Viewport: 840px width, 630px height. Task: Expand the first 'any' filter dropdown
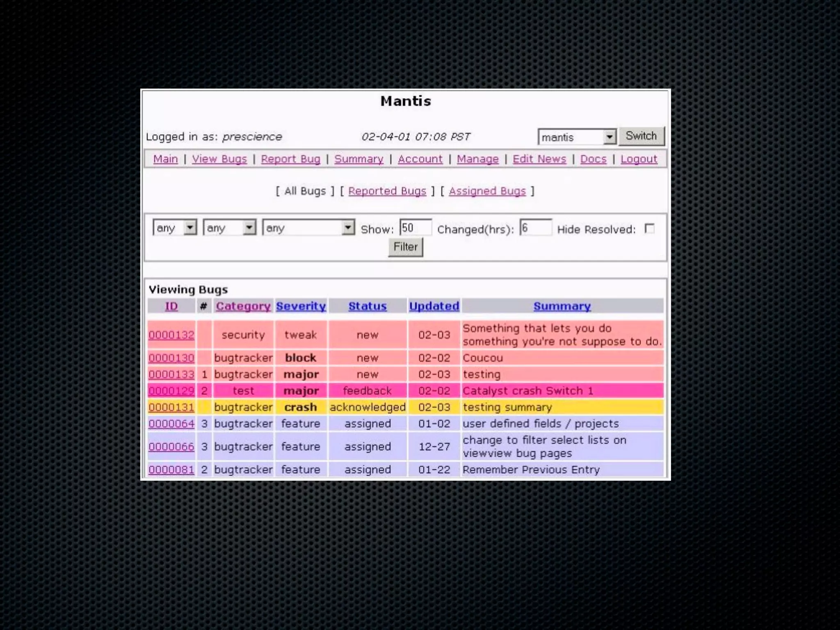190,227
